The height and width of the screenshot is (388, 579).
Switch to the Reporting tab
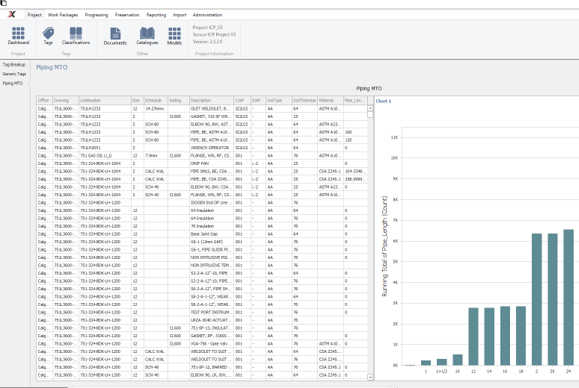point(156,15)
